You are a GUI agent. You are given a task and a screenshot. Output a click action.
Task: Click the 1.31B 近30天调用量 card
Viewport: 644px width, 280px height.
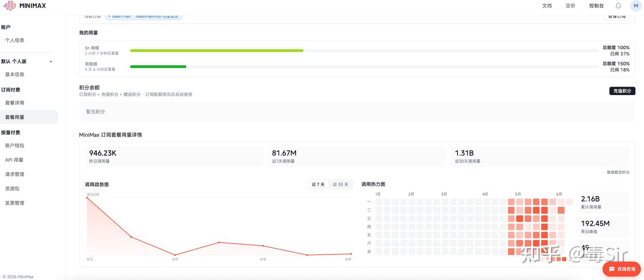pyautogui.click(x=540, y=156)
